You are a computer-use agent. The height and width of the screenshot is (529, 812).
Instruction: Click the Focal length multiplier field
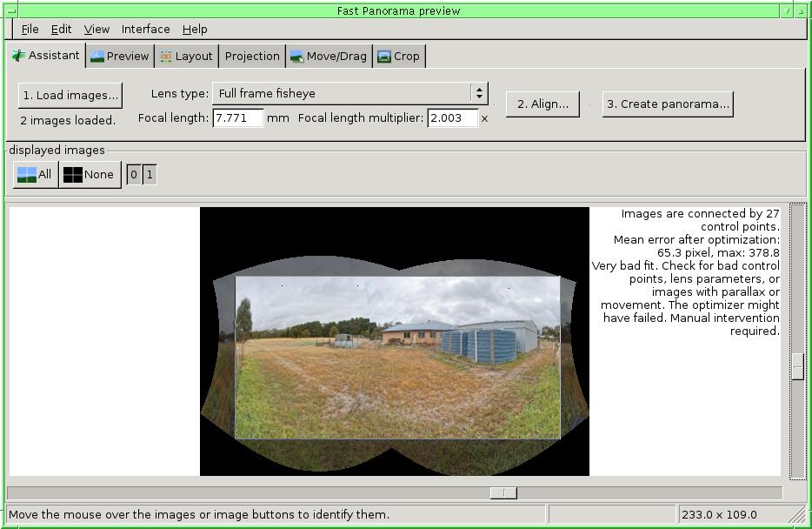click(452, 117)
